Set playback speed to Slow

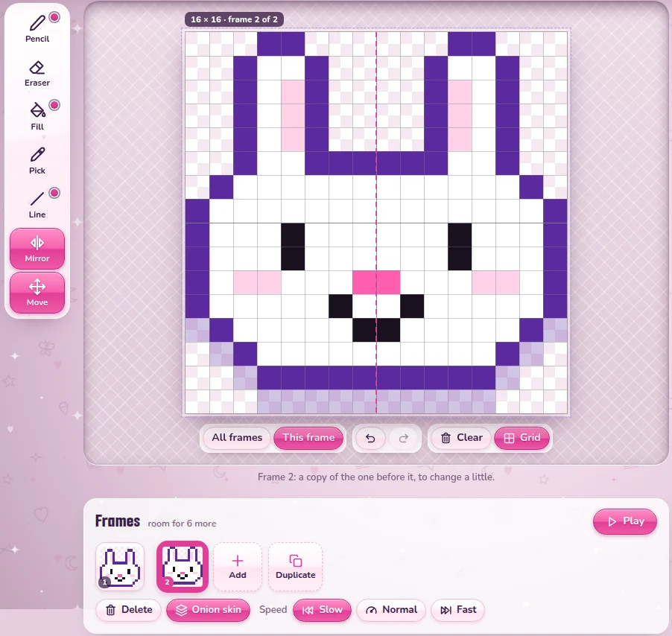tap(323, 610)
